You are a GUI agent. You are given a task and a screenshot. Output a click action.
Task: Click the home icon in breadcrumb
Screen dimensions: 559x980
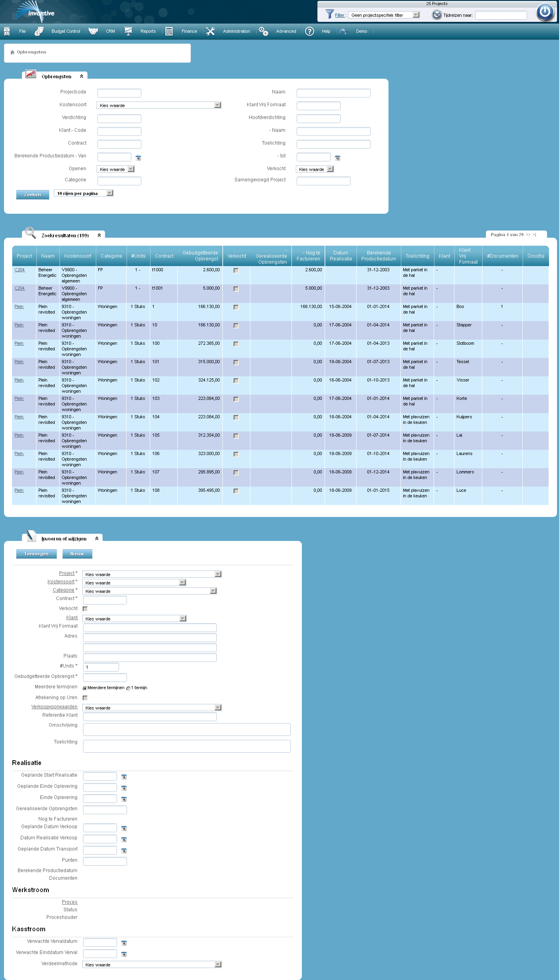pyautogui.click(x=12, y=52)
